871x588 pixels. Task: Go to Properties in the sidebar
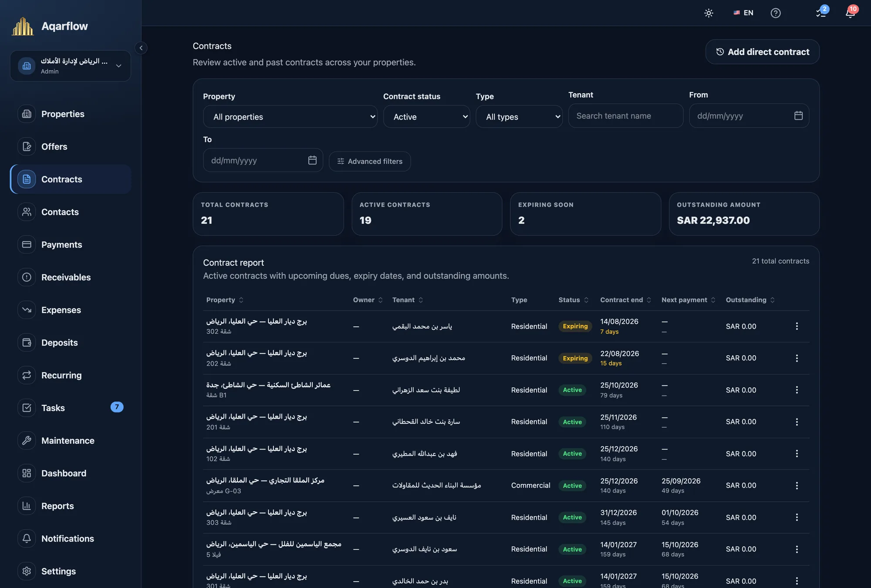tap(71, 114)
